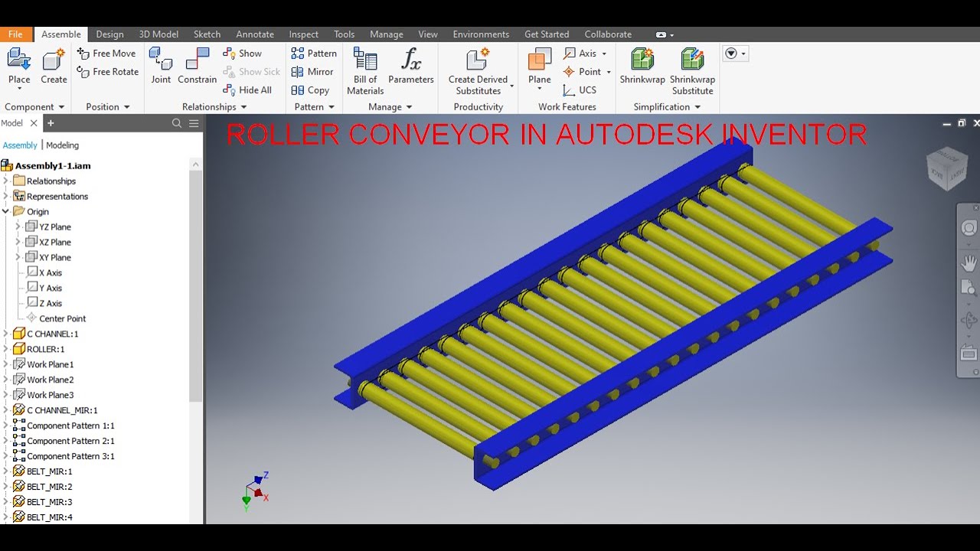The image size is (980, 551).
Task: Select the Pan hand tool
Action: [969, 263]
